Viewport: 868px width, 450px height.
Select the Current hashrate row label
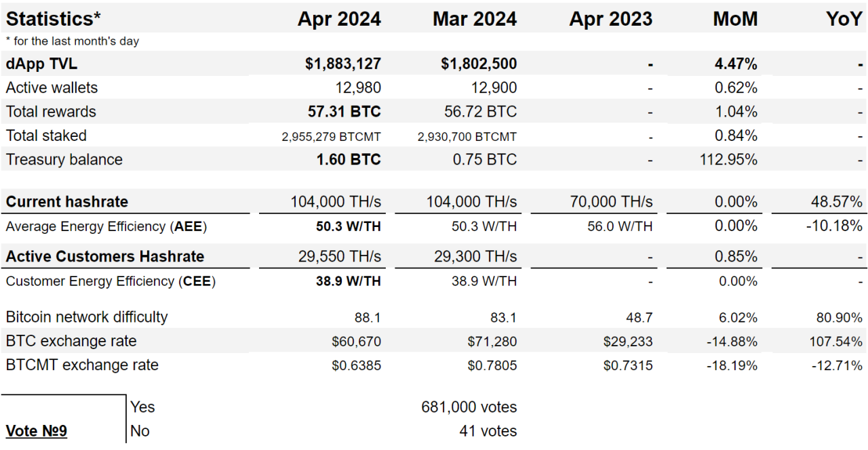(66, 202)
